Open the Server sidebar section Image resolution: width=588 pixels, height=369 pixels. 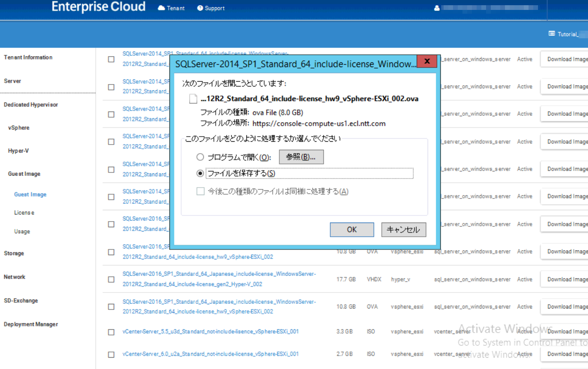(x=12, y=81)
